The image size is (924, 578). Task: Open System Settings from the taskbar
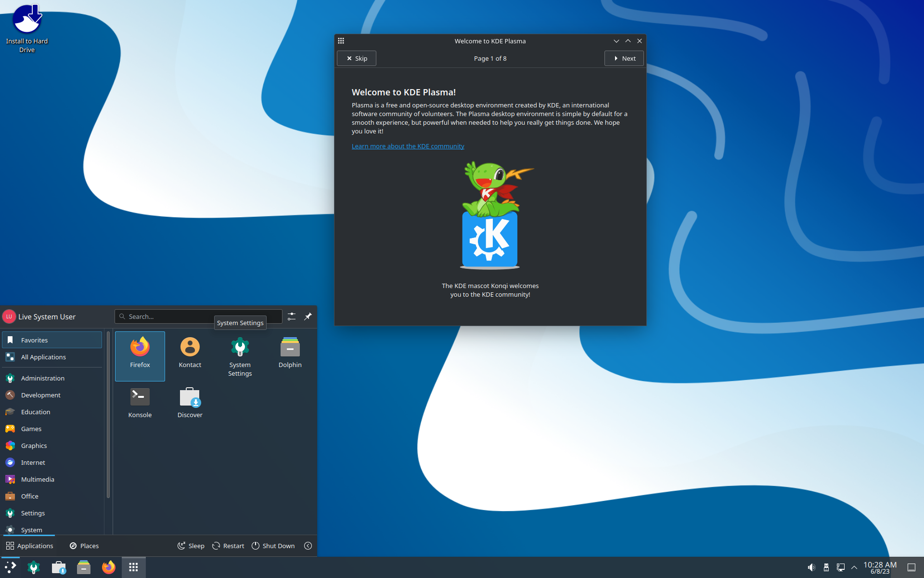coord(34,567)
